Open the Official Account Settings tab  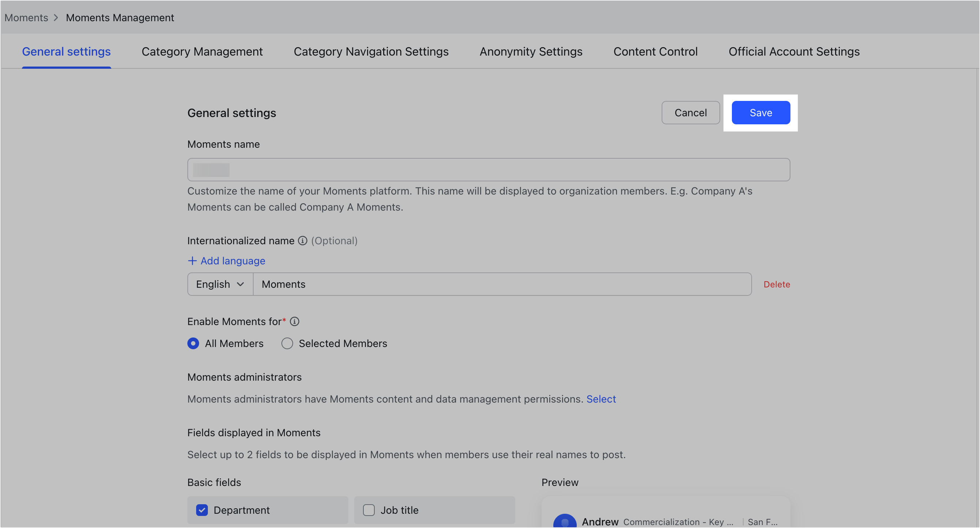[x=794, y=52]
